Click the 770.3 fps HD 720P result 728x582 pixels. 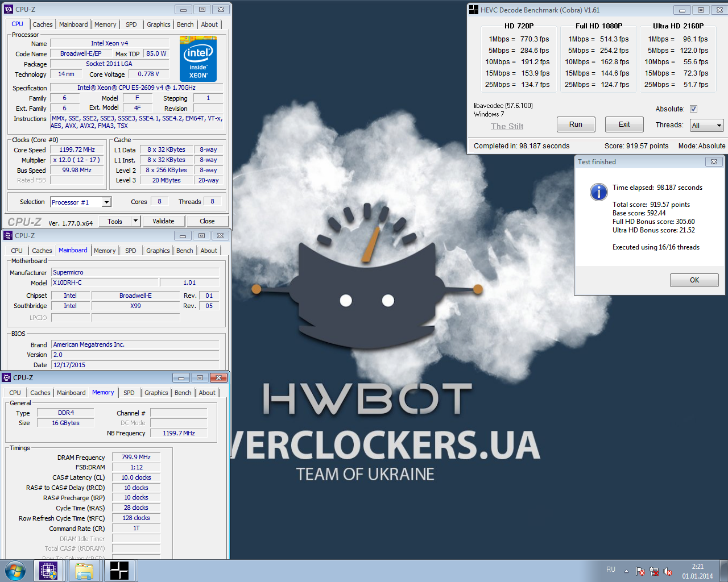click(x=535, y=39)
